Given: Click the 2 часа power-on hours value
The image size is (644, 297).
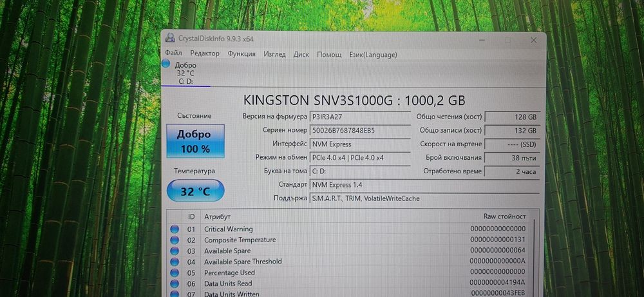Looking at the screenshot, I should pyautogui.click(x=512, y=172).
